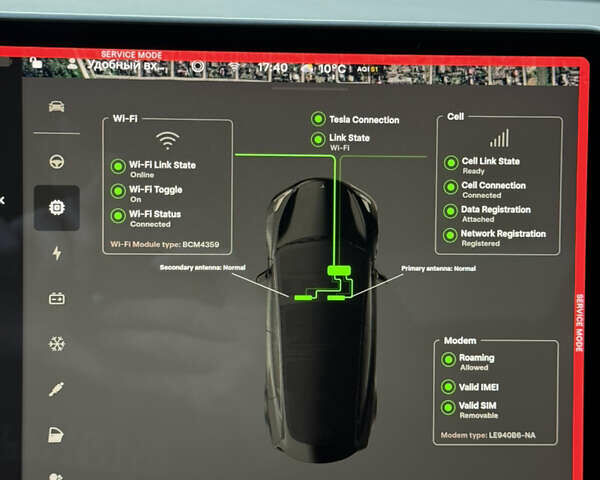Screen dimensions: 600x480
Task: Click the Primary antenna label
Action: (x=438, y=269)
